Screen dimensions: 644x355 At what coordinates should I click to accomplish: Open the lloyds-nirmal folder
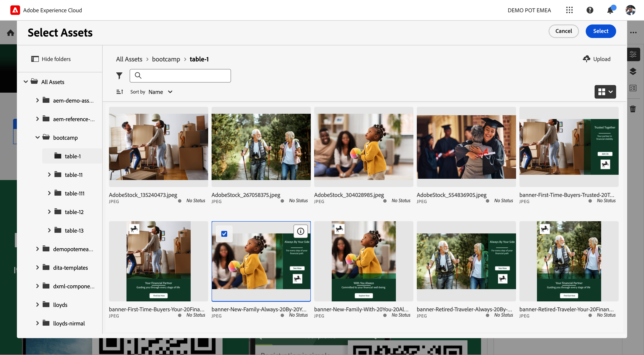point(69,323)
